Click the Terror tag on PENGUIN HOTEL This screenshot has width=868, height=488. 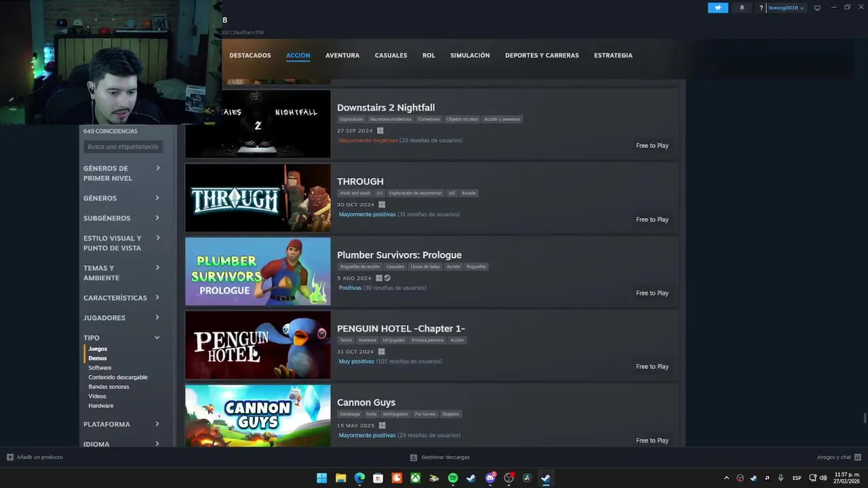pyautogui.click(x=346, y=340)
